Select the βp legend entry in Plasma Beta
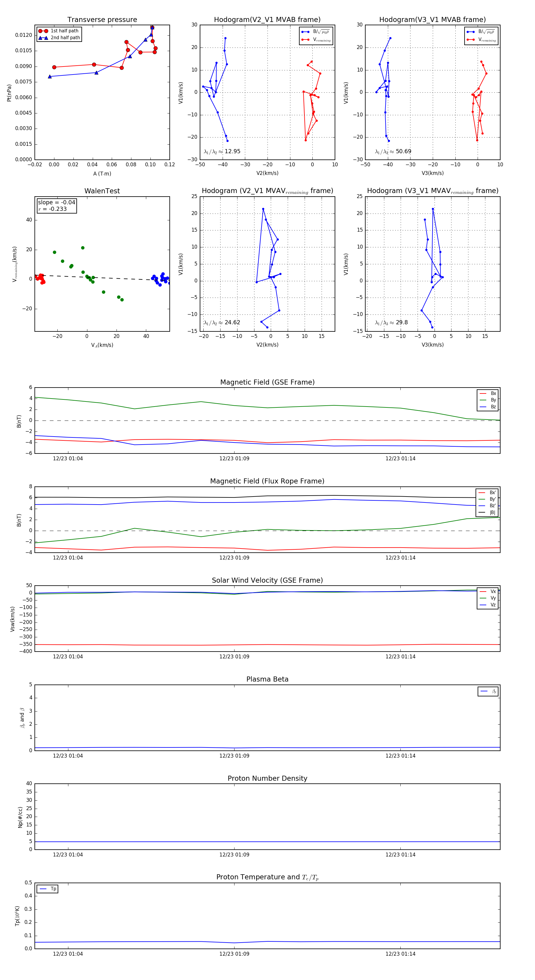Image resolution: width=535 pixels, height=980 pixels. coord(488,691)
